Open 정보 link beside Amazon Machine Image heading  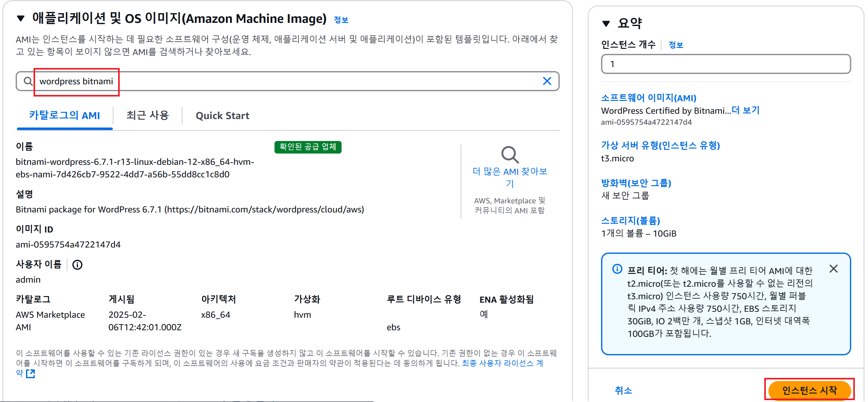click(341, 20)
